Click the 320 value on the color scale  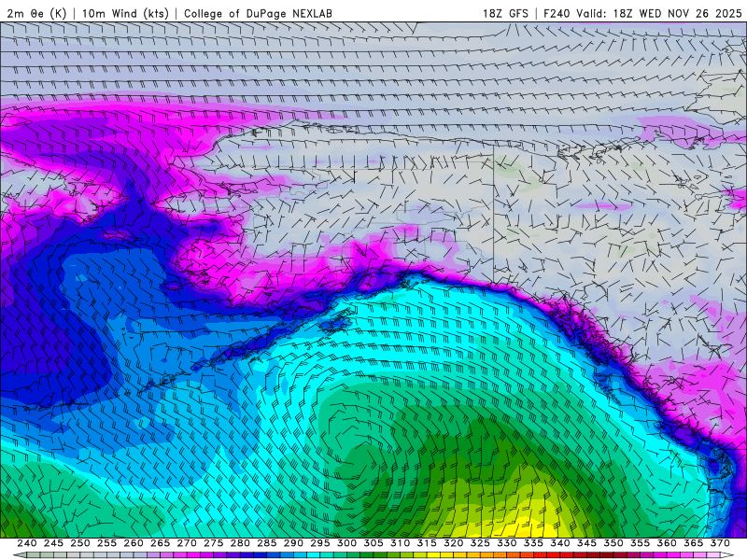[454, 543]
